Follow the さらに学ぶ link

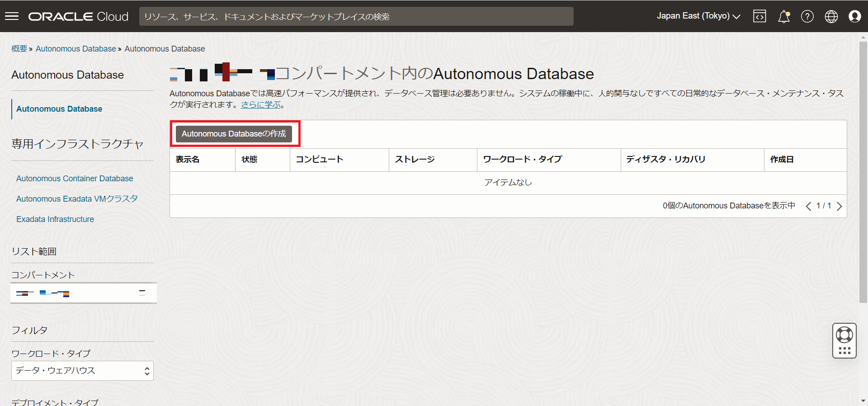coord(261,104)
